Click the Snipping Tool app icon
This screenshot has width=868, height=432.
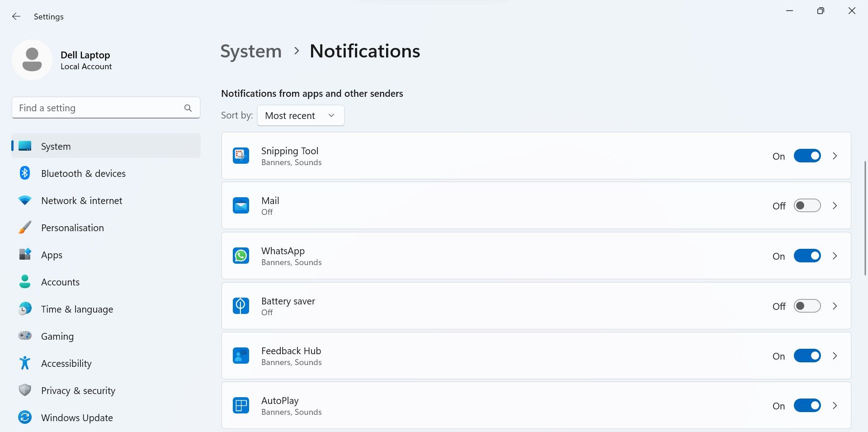(x=241, y=156)
